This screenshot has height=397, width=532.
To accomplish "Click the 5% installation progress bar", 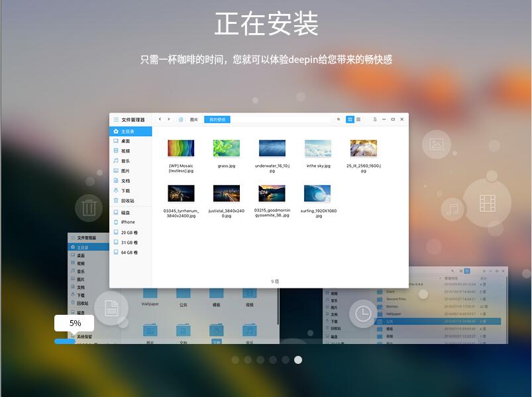I will pos(74,323).
